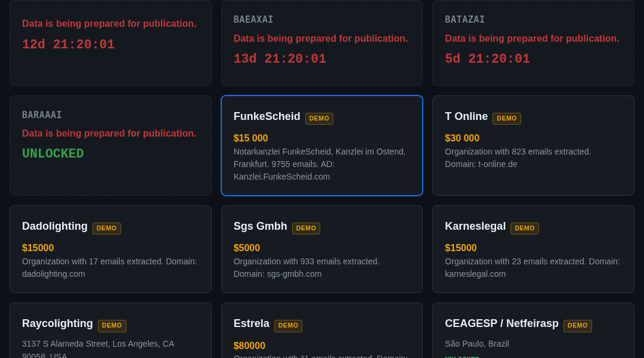Click the preparation notice above the 12d timer
Screen dimensions: 644x358
pos(109,23)
